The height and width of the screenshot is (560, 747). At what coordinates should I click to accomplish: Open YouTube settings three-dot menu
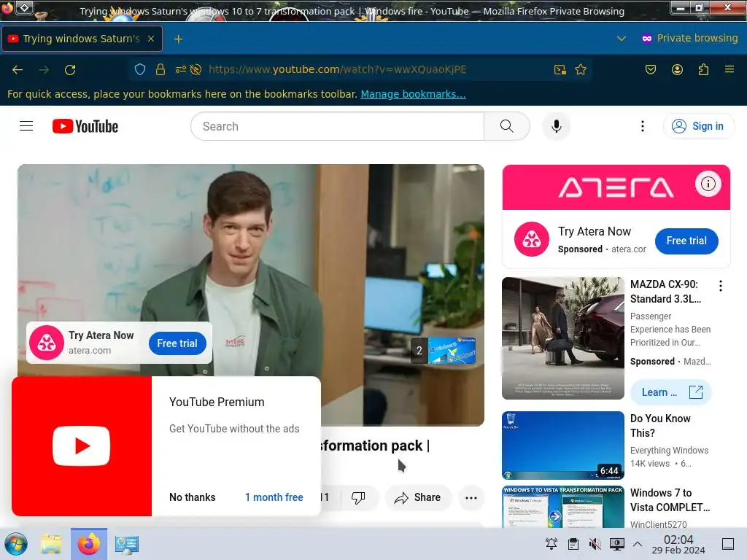643,126
